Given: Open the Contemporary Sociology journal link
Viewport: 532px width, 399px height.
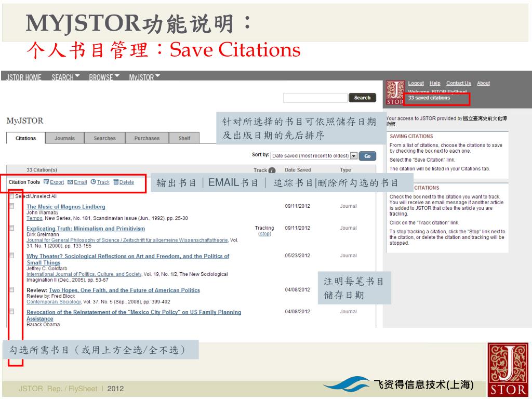Looking at the screenshot, I should [54, 302].
